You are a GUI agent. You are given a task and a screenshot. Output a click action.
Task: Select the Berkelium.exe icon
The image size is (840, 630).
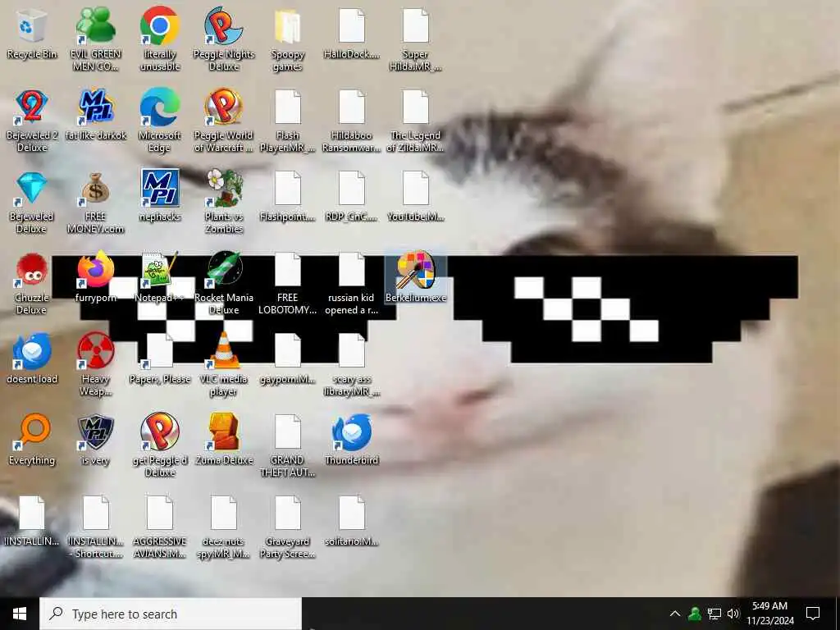(415, 277)
